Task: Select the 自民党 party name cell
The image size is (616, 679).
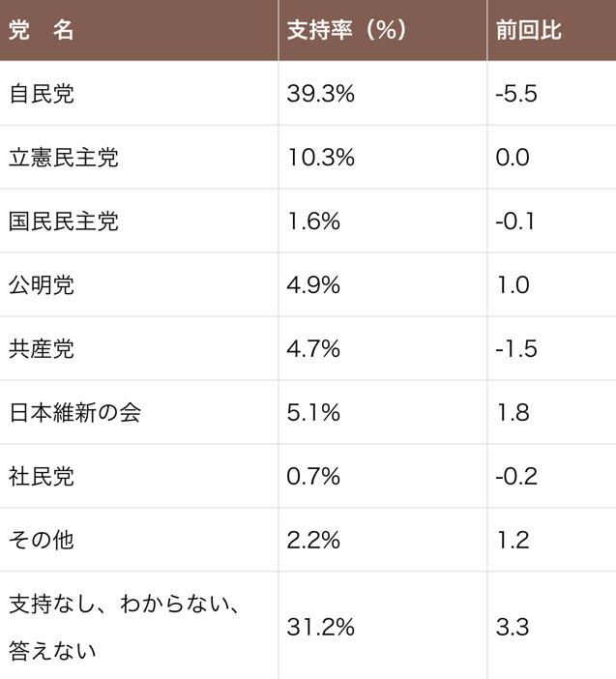Action: (x=42, y=94)
